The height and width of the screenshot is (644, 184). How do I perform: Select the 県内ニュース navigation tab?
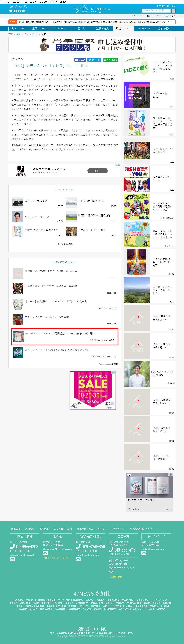point(19,28)
